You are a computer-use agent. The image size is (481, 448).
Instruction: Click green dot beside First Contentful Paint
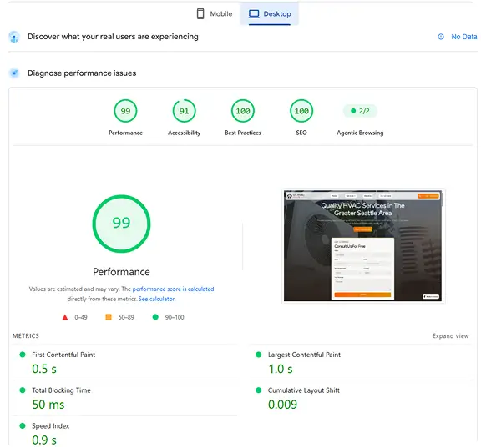(23, 355)
